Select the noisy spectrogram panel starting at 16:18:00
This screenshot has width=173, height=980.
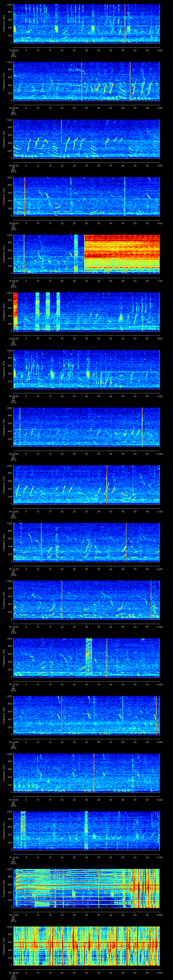tap(86, 946)
